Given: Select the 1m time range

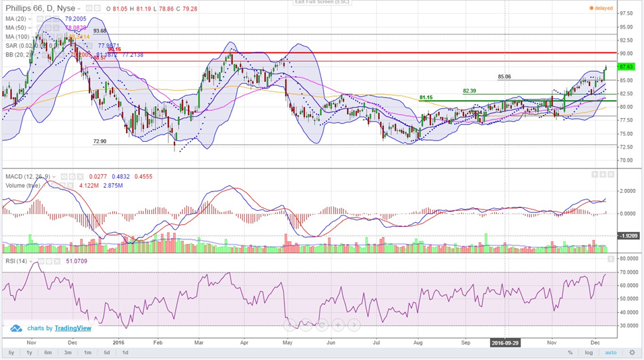Looking at the screenshot, I should click(x=88, y=353).
